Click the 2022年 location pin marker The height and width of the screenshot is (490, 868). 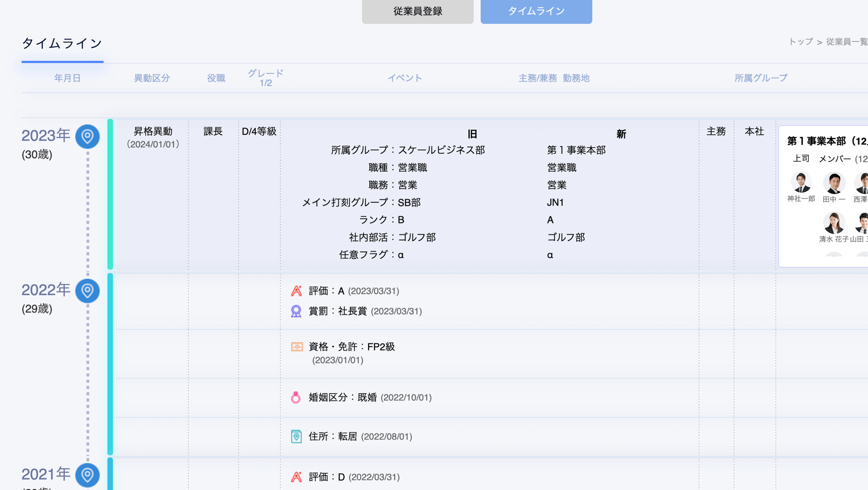coord(87,291)
